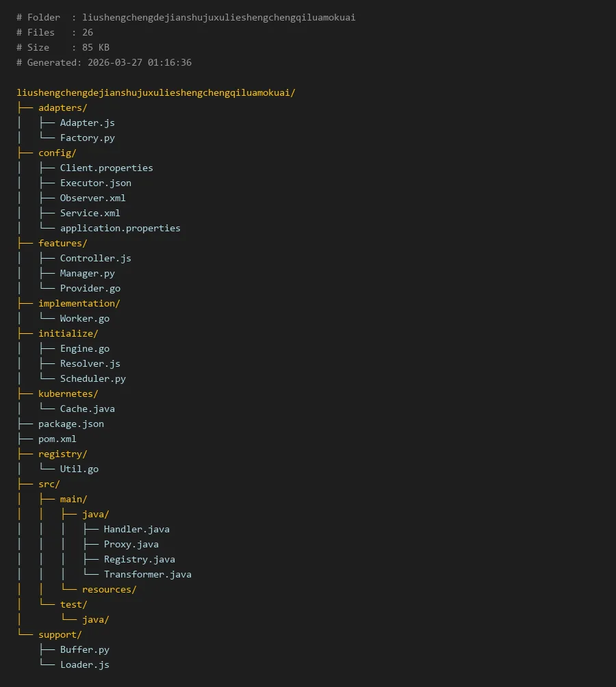This screenshot has height=687, width=616.
Task: Select the Adapter.js file
Action: 87,122
